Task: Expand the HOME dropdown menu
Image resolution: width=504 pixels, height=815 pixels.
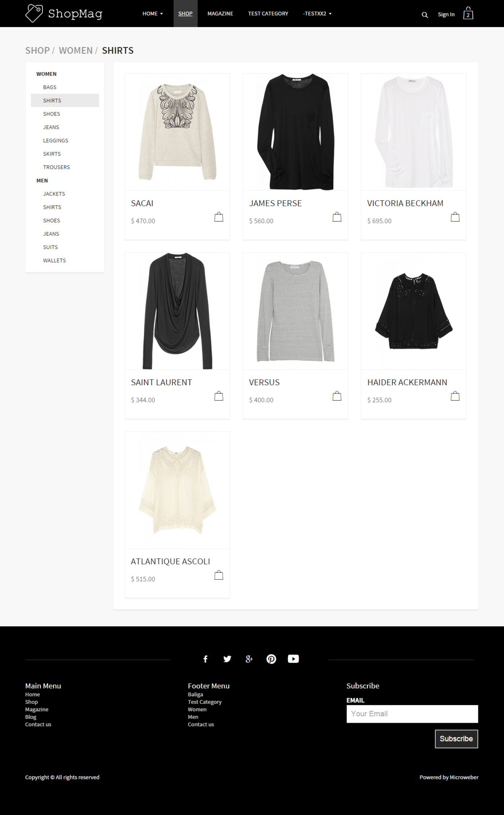Action: click(x=153, y=14)
